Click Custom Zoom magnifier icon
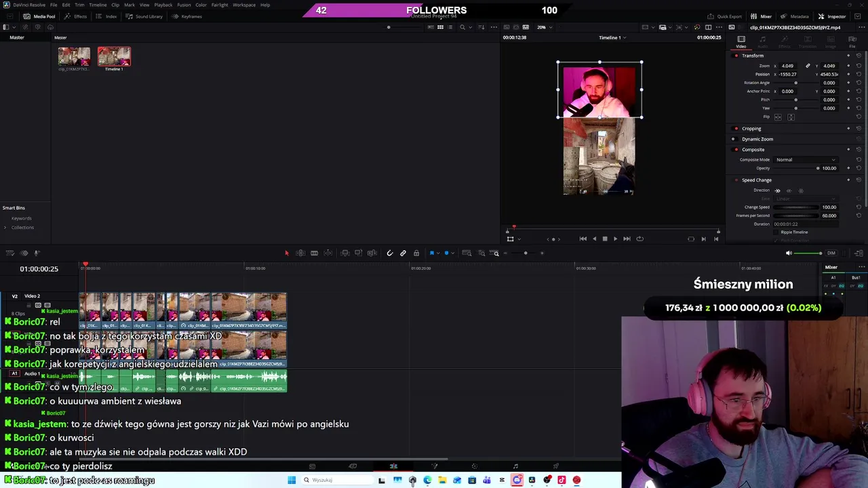868x488 pixels. pyautogui.click(x=496, y=253)
